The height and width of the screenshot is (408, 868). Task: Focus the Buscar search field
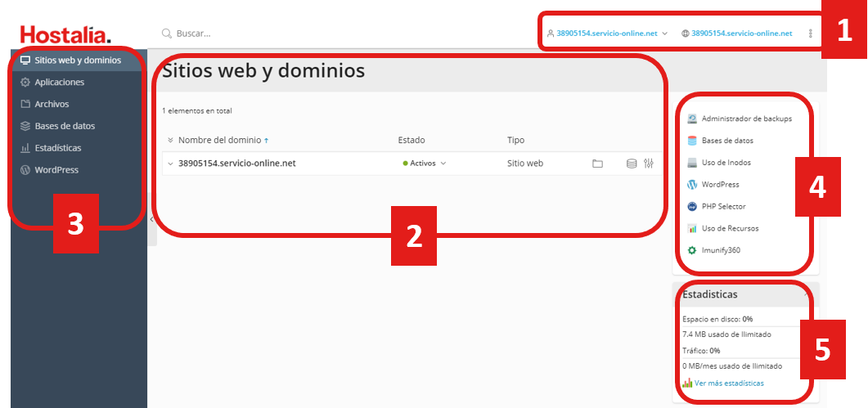point(194,34)
